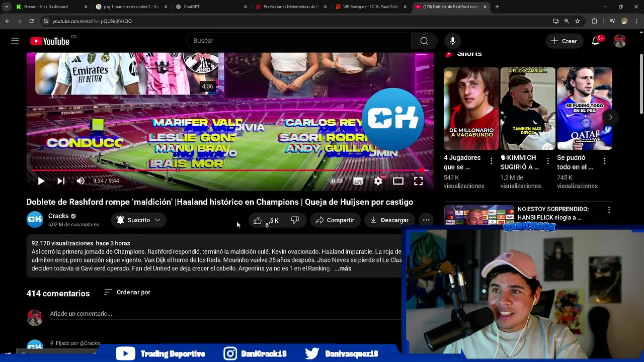Toggle subtitles closed captions button
Screen dimensions: 644x362
(x=358, y=181)
